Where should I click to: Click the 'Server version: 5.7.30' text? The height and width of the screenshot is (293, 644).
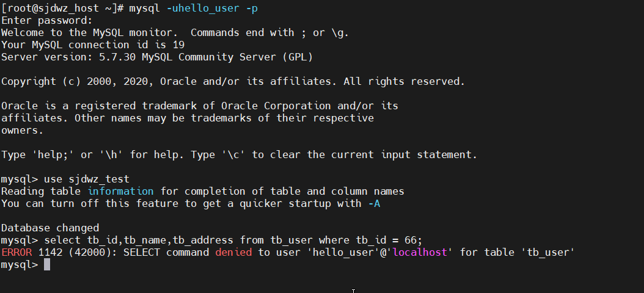(x=68, y=57)
